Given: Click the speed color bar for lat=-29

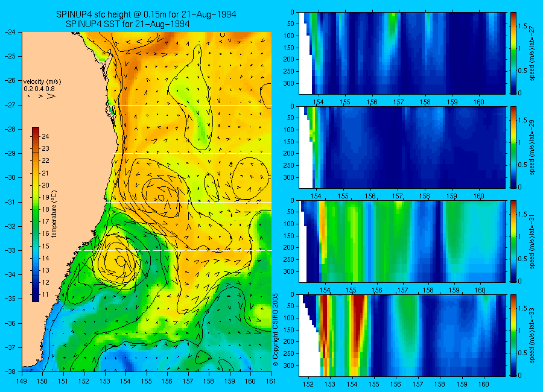Looking at the screenshot, I should pos(513,147).
